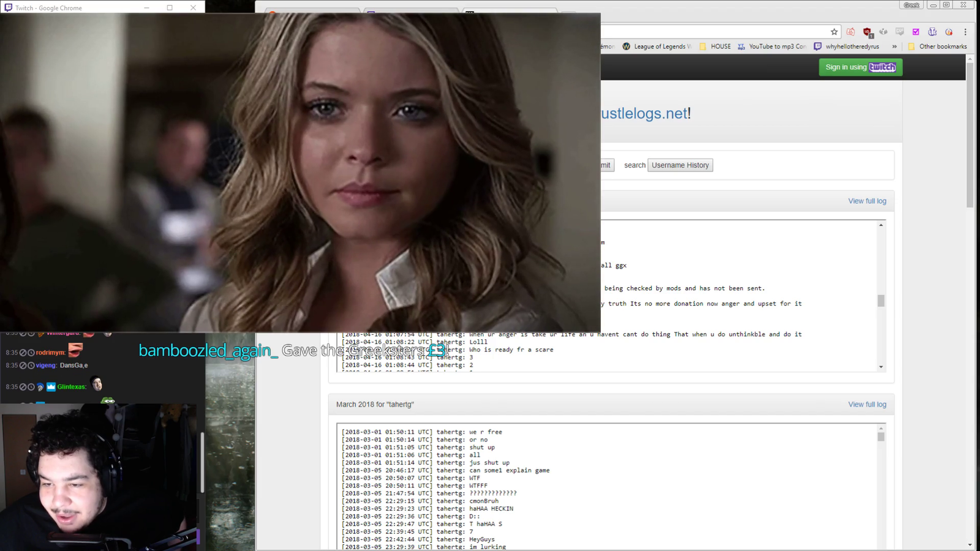
Task: Open View full log for March 2018
Action: tap(867, 405)
